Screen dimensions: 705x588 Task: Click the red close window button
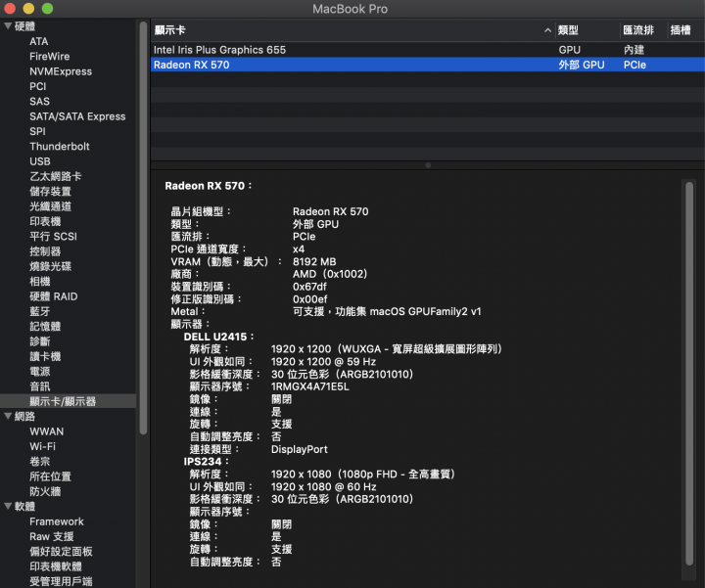10,9
